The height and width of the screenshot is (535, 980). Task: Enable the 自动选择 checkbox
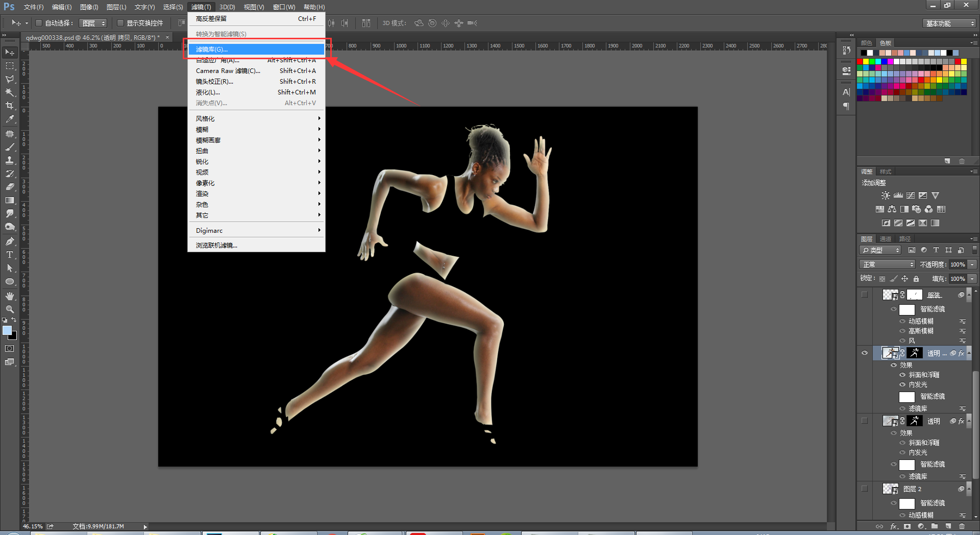pyautogui.click(x=38, y=23)
